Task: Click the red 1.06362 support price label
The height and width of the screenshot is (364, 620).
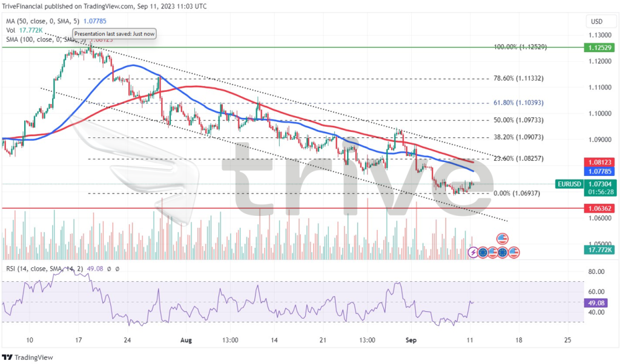Action: (600, 209)
